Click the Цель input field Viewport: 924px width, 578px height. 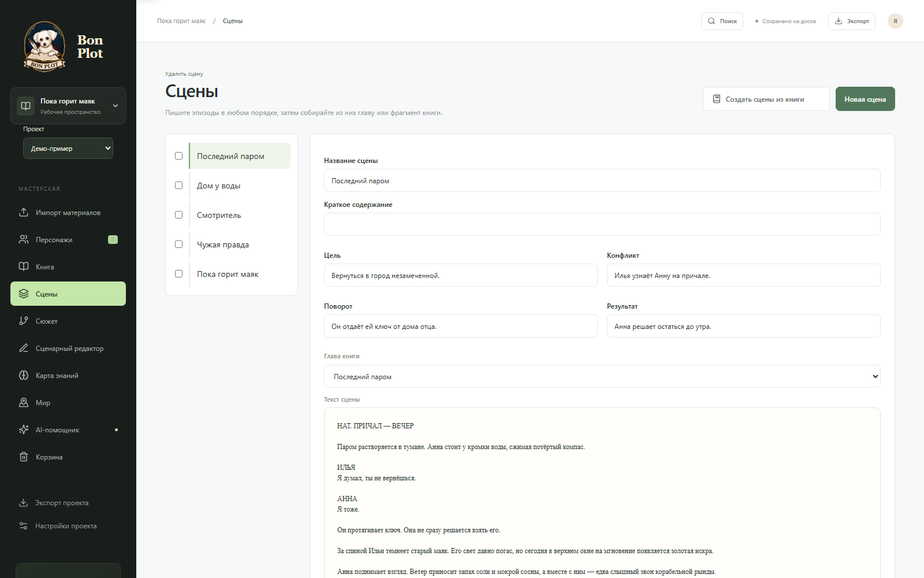click(x=461, y=275)
